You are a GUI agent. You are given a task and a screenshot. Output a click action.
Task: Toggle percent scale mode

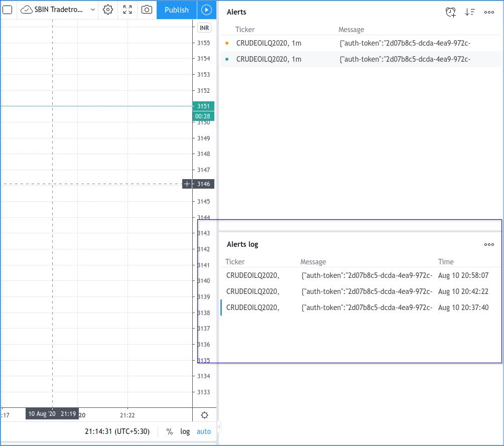170,431
